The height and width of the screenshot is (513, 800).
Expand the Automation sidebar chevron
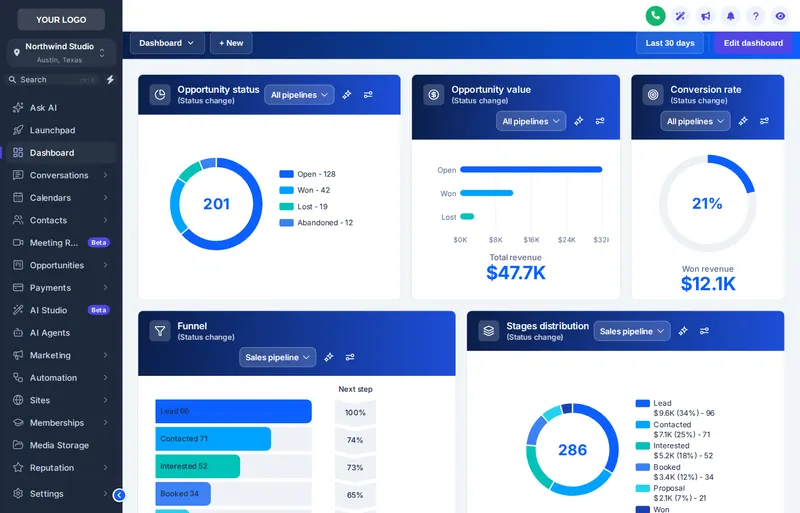pos(105,378)
